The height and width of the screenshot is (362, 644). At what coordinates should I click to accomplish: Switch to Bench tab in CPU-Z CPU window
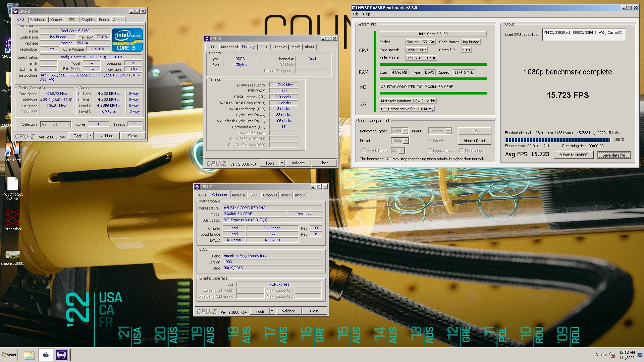pyautogui.click(x=104, y=20)
